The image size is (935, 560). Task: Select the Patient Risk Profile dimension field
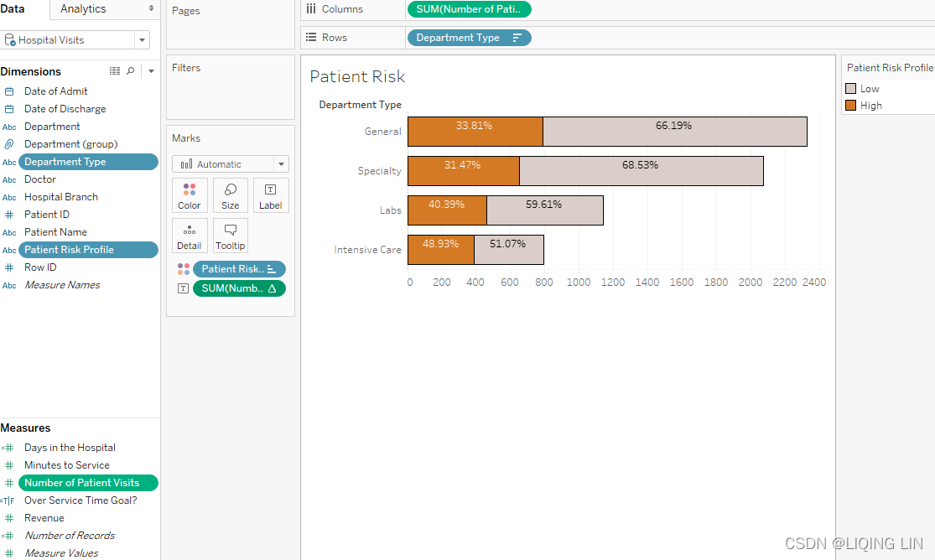tap(88, 250)
